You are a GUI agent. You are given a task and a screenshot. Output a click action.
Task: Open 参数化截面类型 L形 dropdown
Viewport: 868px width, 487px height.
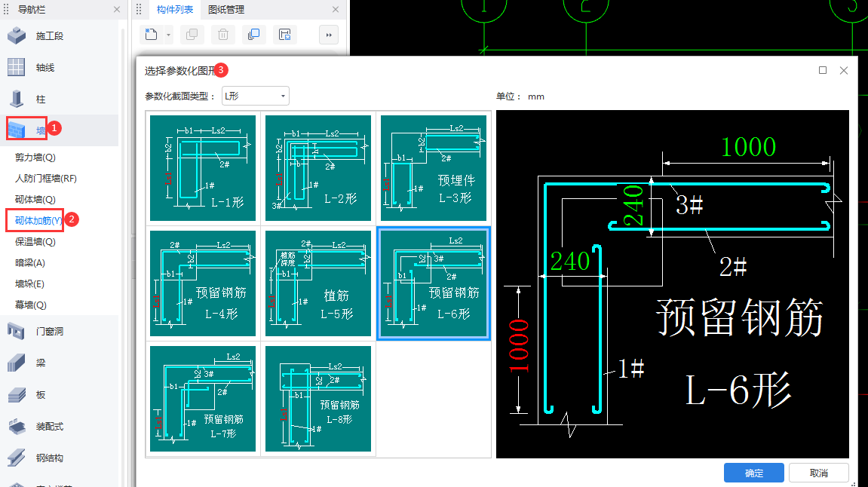[x=255, y=96]
